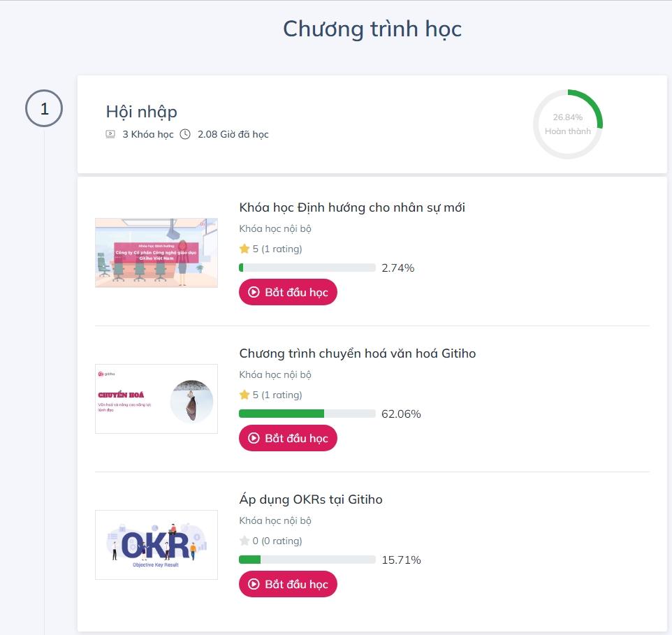Click the video icon beside "3 Khóa học"
The image size is (672, 635).
click(110, 135)
